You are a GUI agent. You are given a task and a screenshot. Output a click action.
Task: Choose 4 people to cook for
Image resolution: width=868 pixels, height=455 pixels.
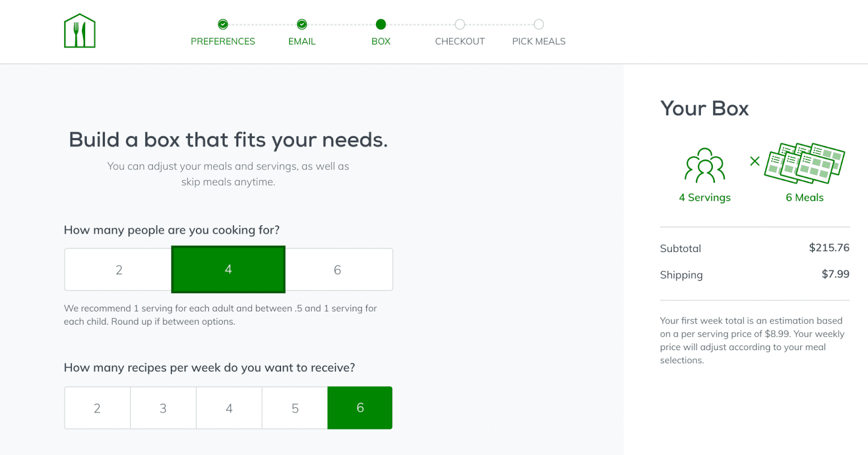[228, 269]
